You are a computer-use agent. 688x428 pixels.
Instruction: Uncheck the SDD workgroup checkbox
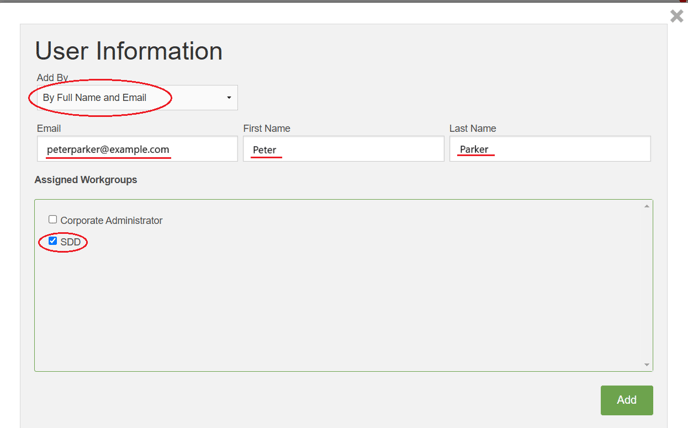(53, 241)
